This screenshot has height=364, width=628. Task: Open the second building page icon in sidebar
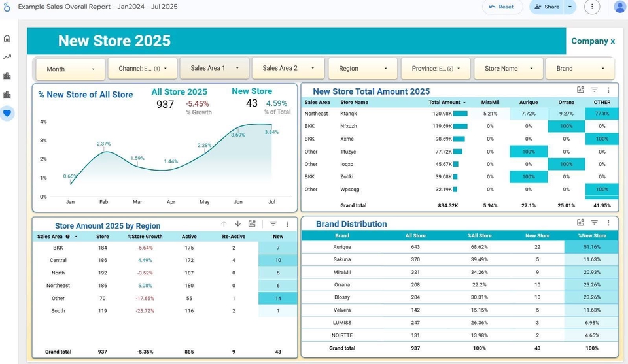[x=7, y=95]
